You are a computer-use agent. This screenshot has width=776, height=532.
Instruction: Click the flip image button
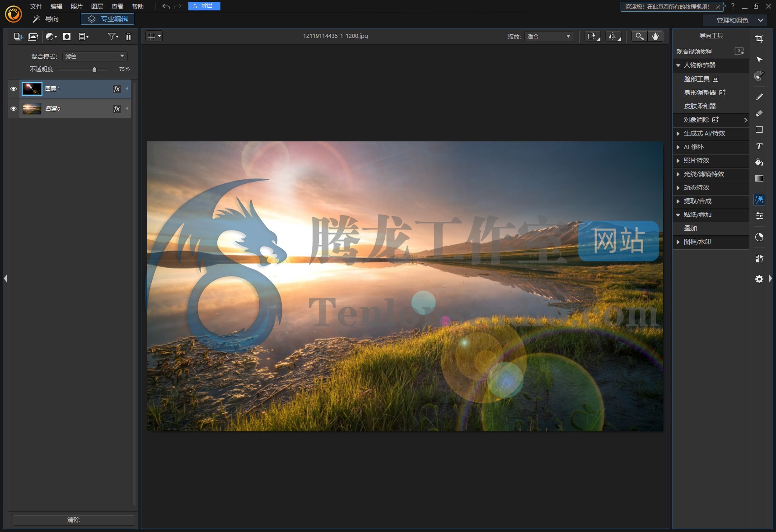pyautogui.click(x=613, y=37)
